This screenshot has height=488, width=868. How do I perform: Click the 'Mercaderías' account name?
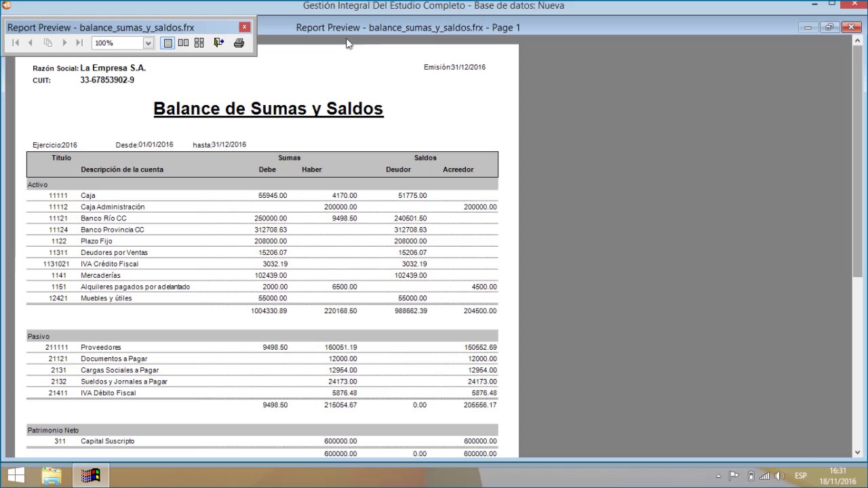(x=100, y=275)
